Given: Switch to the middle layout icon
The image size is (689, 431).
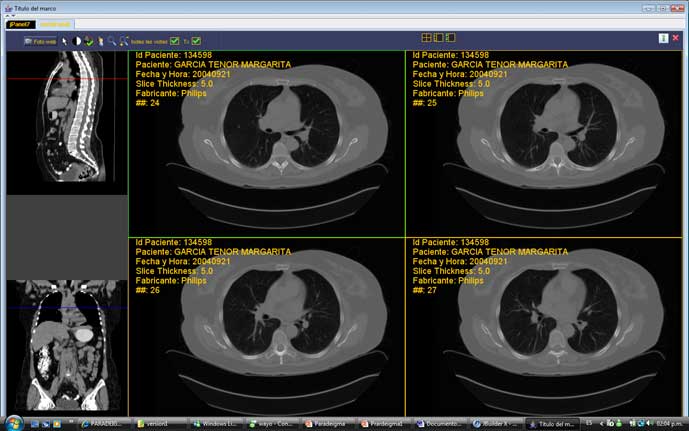Looking at the screenshot, I should [x=439, y=38].
